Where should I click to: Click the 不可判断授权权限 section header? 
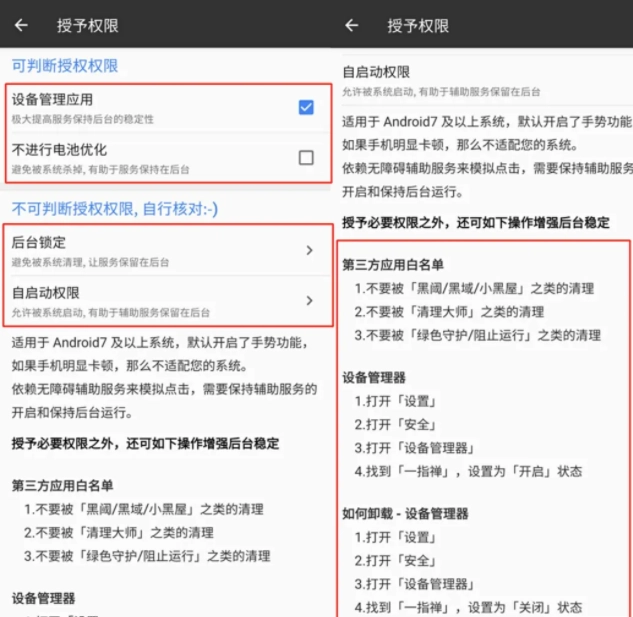114,208
